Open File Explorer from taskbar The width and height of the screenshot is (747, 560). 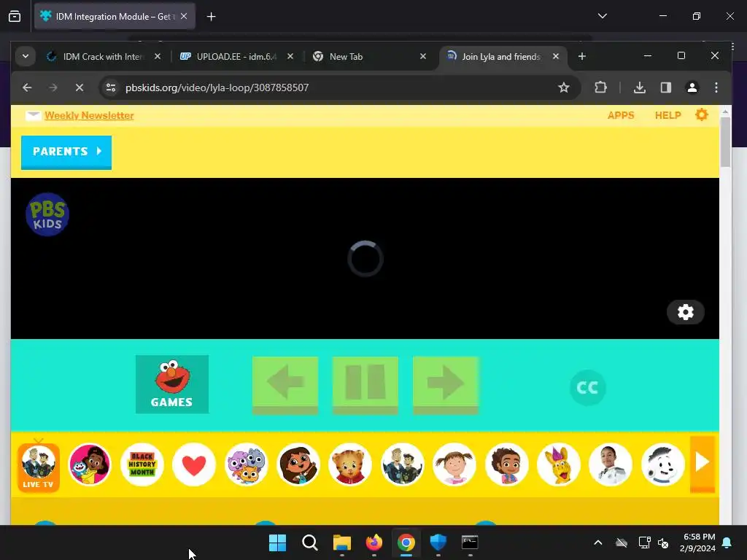pos(342,542)
